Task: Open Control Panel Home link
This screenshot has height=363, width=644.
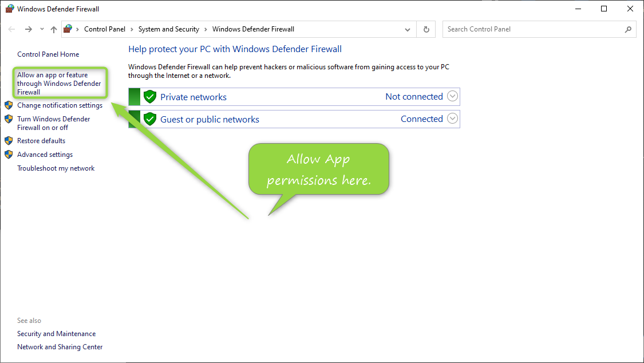Action: (x=48, y=54)
